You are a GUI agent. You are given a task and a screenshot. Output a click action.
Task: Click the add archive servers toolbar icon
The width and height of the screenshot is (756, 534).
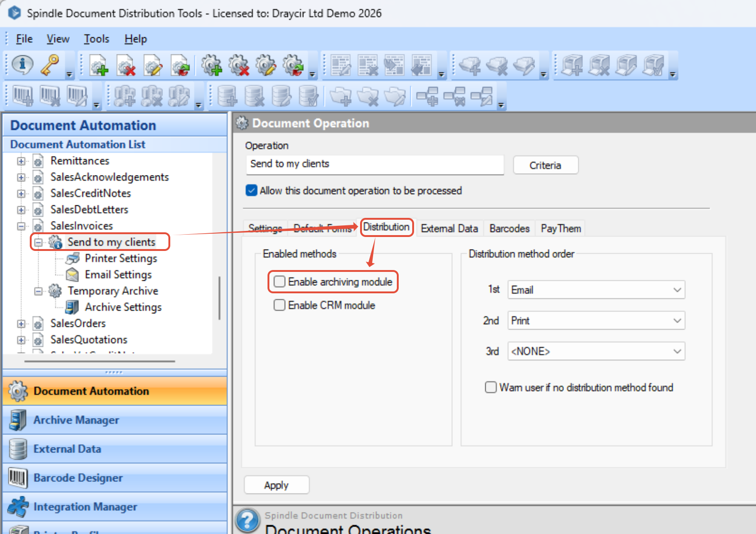(x=125, y=95)
